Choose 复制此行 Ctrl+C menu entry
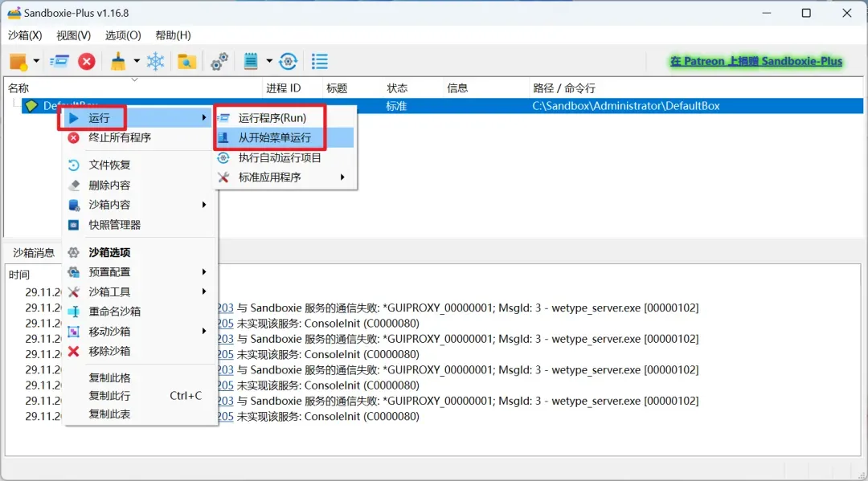This screenshot has width=868, height=481. pos(138,396)
